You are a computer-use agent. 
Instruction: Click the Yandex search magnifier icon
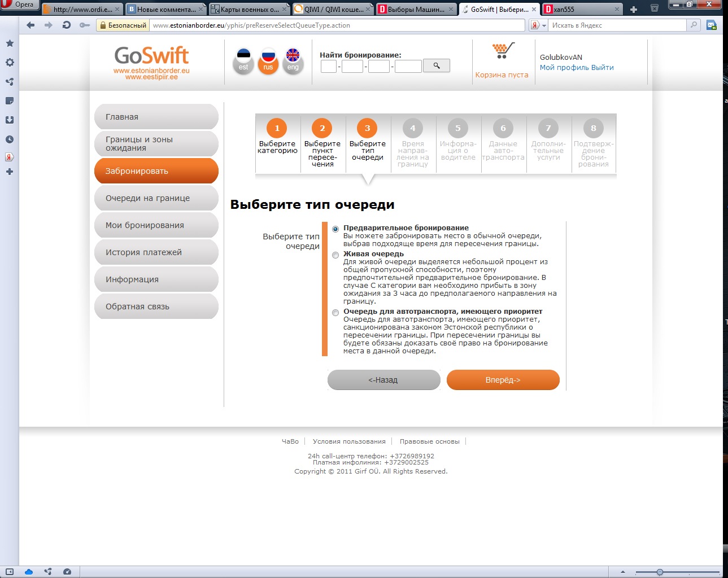[694, 25]
